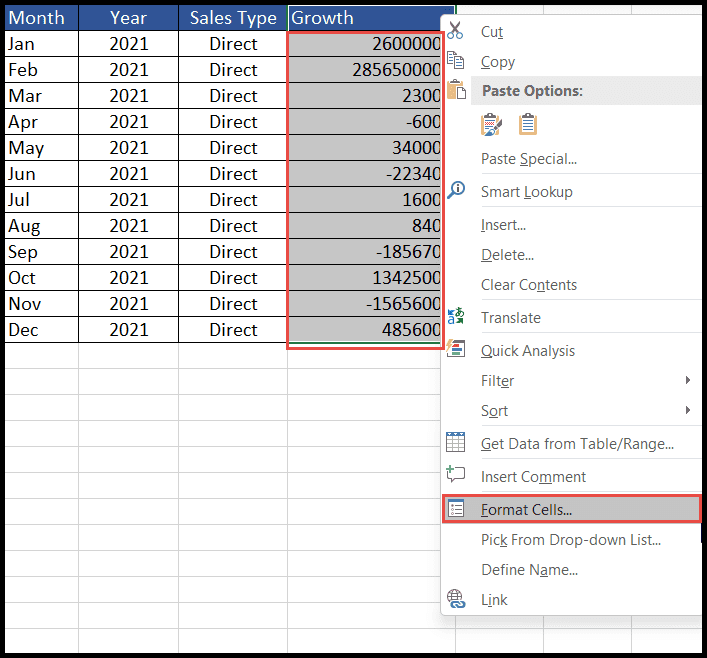Choose Pick From Drop-down List
This screenshot has height=658, width=707.
point(571,539)
